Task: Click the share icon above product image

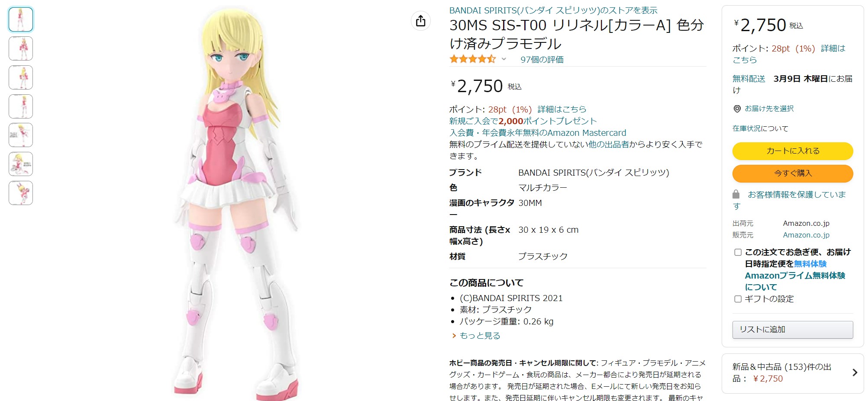Action: pos(420,21)
